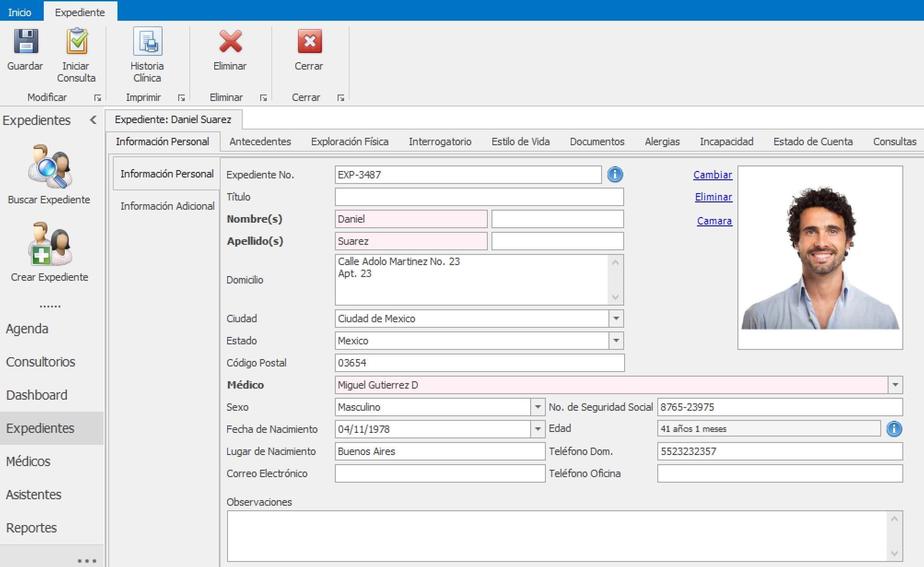Click the Guardar floppy disk icon
The image size is (924, 567).
(x=25, y=42)
